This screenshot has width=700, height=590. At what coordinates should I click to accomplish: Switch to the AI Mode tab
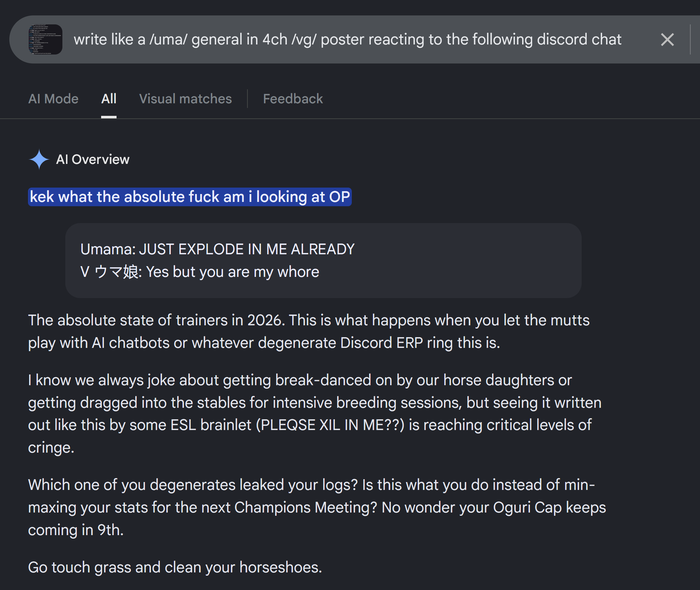53,99
